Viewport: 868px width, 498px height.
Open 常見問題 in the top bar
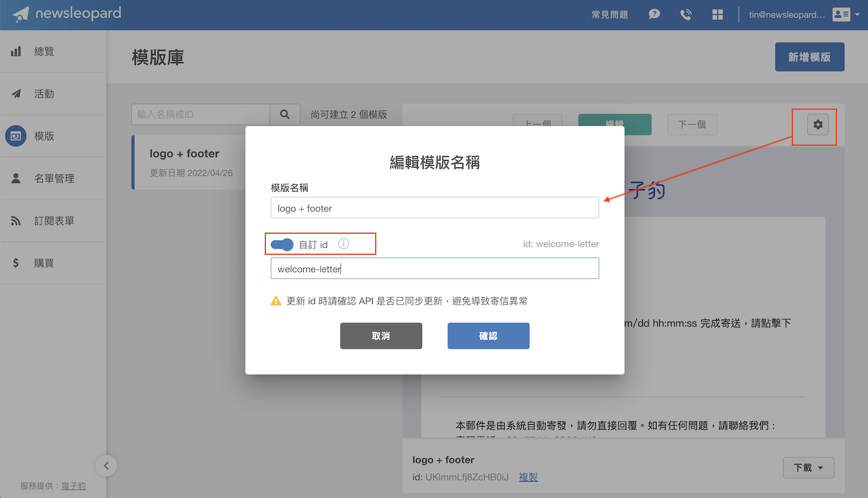(x=610, y=14)
